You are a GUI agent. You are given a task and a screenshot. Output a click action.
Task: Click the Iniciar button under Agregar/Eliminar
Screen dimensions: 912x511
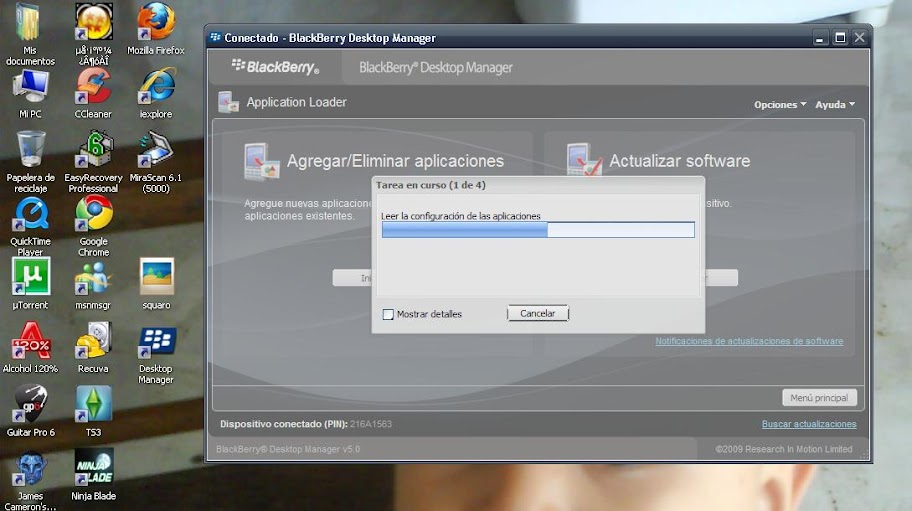[352, 278]
